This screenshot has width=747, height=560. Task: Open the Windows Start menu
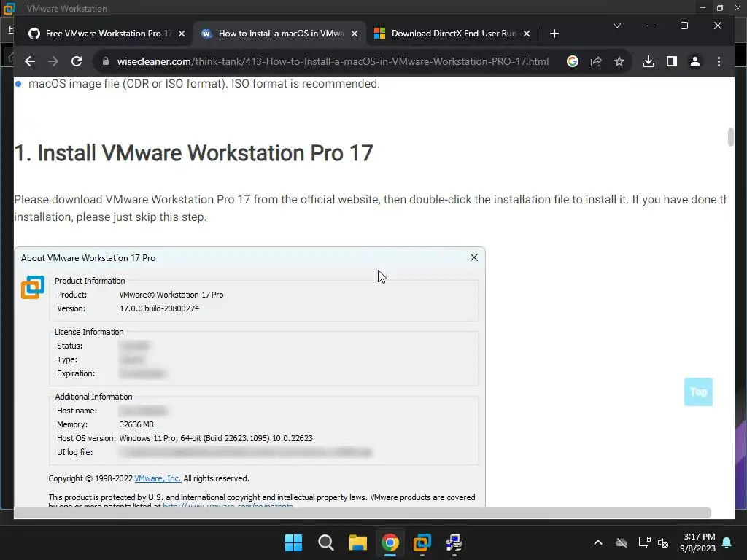293,542
